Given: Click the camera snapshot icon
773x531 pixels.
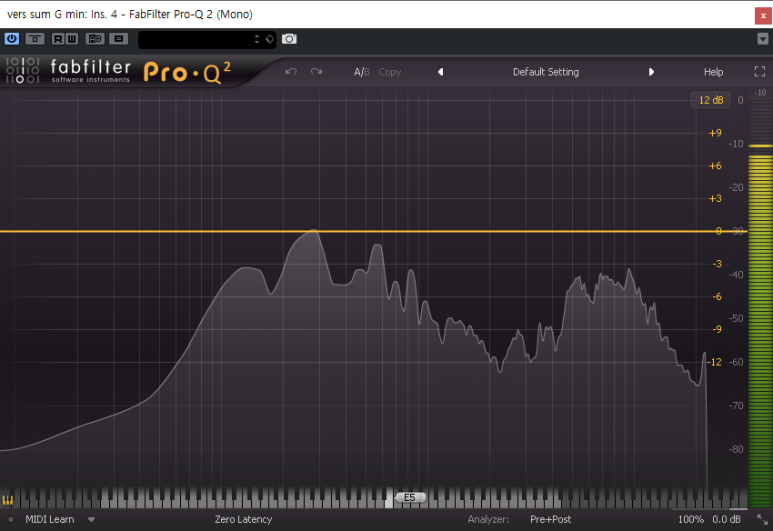Looking at the screenshot, I should click(289, 38).
